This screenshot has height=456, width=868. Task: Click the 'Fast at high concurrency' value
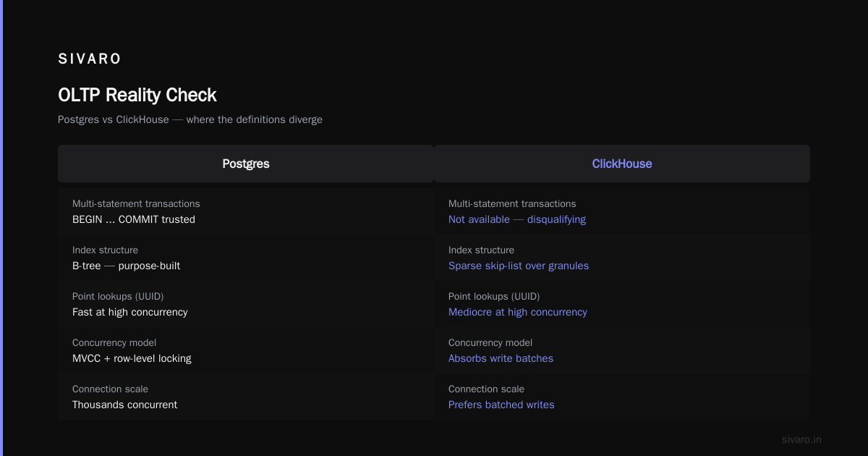point(130,312)
